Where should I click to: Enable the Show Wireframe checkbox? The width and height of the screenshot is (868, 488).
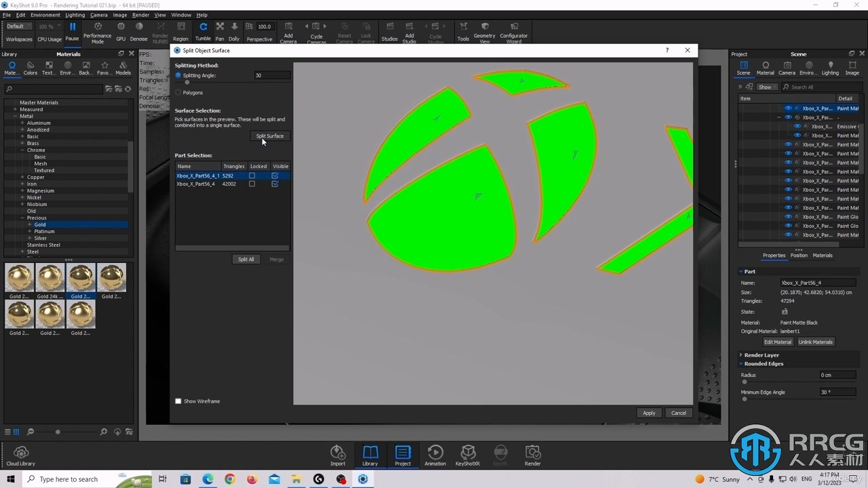pos(178,401)
